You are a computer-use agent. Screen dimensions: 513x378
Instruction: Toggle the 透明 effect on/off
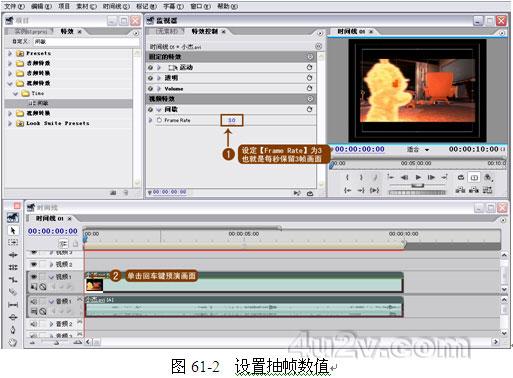pyautogui.click(x=150, y=78)
